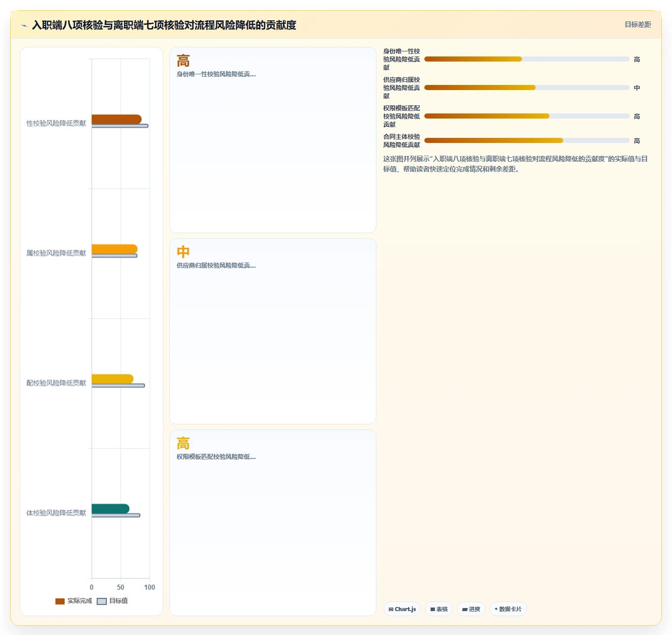672x635 pixels.
Task: Click the 权限模板匹配校验 progress bar
Action: (527, 116)
